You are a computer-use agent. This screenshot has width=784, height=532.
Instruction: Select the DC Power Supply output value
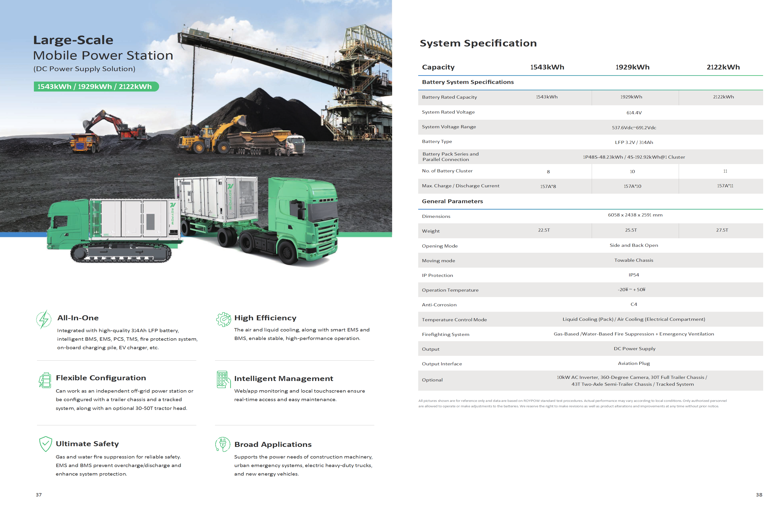coord(635,349)
